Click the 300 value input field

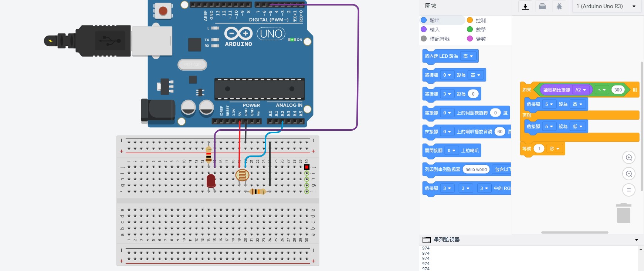coord(618,90)
